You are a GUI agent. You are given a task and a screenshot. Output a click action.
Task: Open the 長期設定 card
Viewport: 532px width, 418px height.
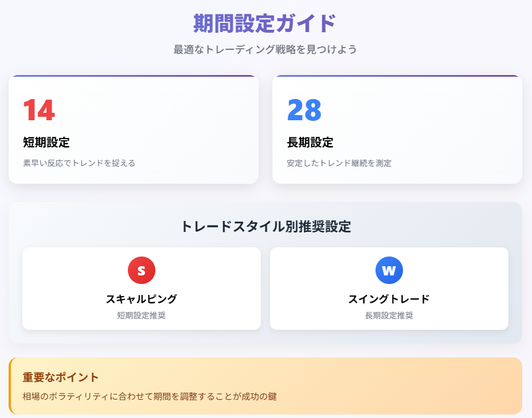point(397,129)
